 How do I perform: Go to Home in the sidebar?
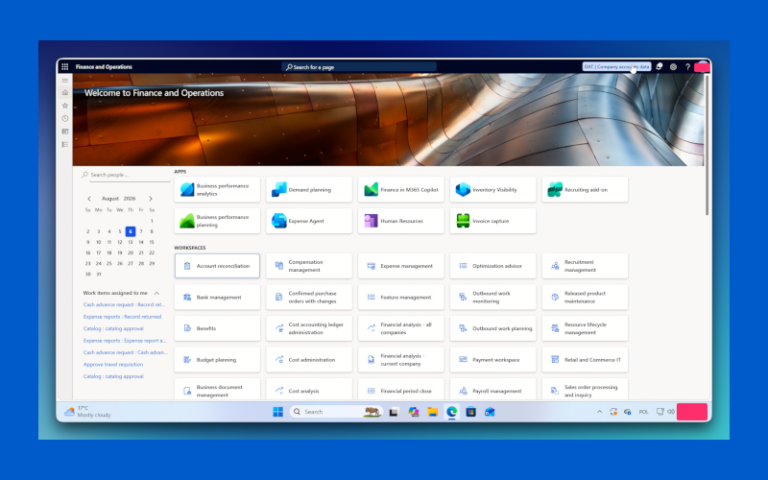click(65, 93)
